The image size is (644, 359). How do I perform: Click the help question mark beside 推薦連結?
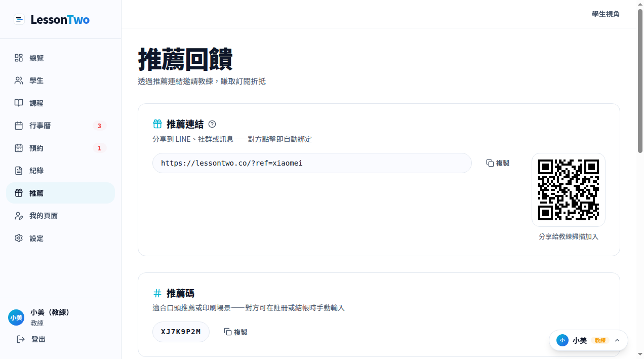(212, 124)
